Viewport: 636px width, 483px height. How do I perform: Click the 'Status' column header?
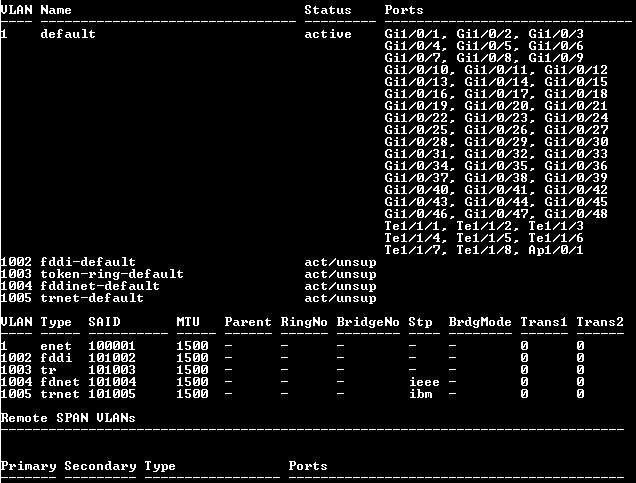328,10
